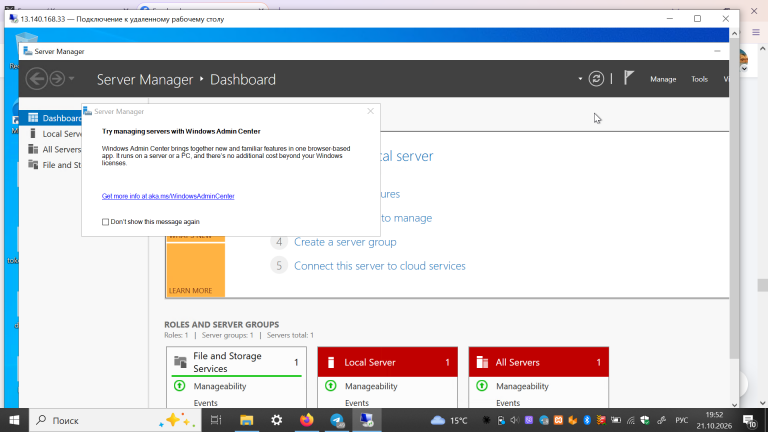The height and width of the screenshot is (432, 768).
Task: Open the Local Server red tile header
Action: [x=387, y=362]
